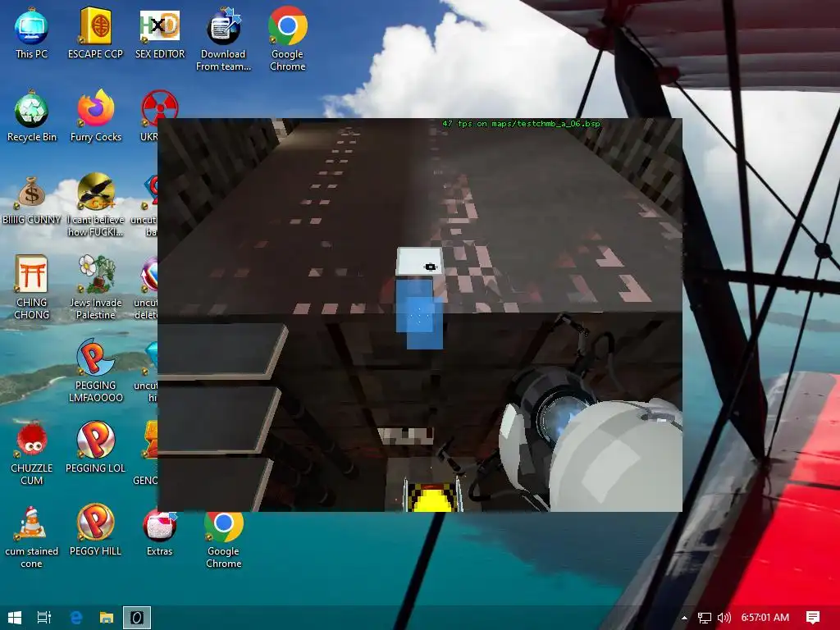
Task: Open Task View on the taskbar
Action: (44, 618)
